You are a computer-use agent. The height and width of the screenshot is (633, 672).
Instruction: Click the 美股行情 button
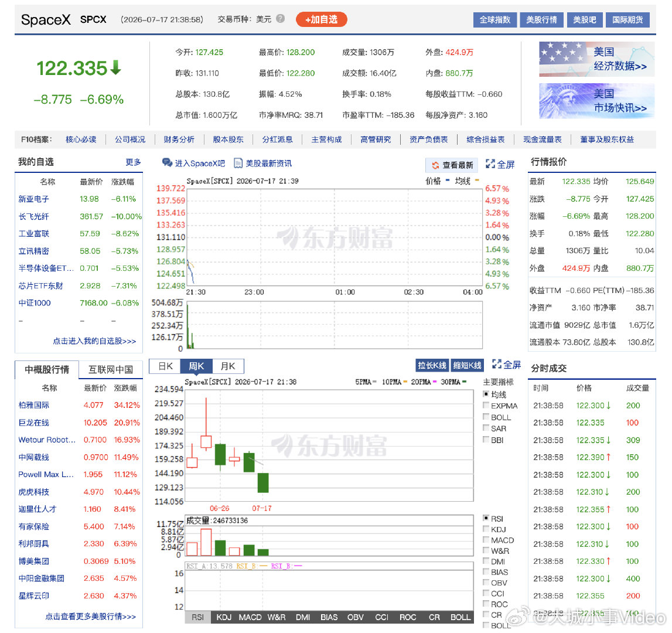[542, 20]
